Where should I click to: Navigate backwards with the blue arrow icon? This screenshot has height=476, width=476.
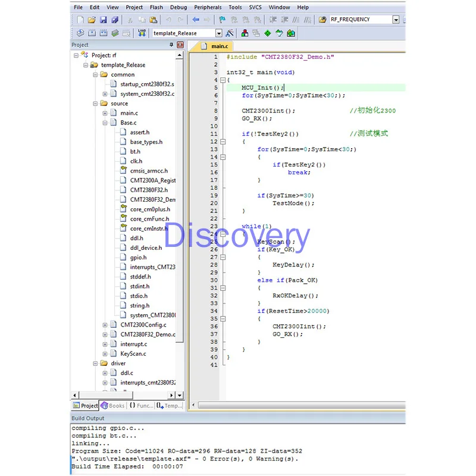(196, 20)
